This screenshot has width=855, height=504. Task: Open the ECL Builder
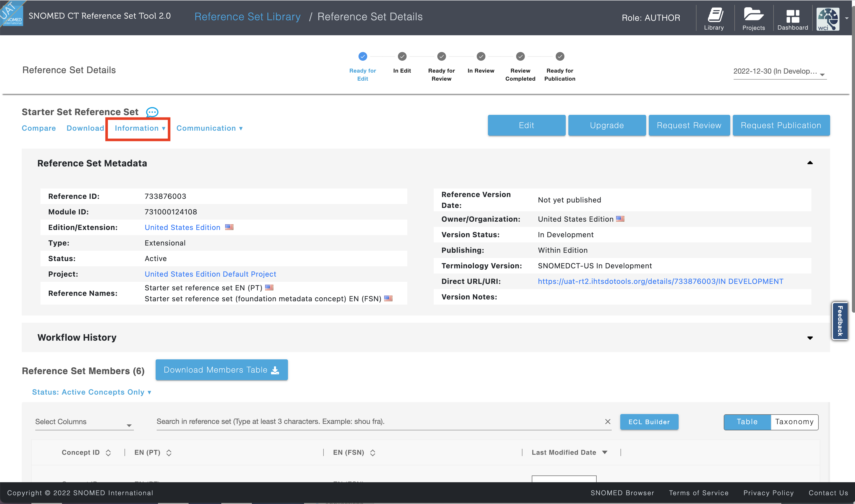point(649,422)
